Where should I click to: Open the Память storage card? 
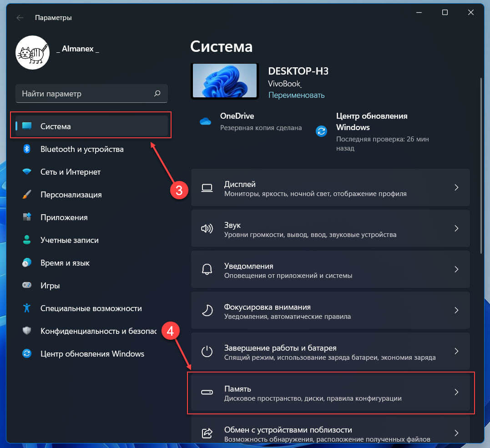[330, 393]
